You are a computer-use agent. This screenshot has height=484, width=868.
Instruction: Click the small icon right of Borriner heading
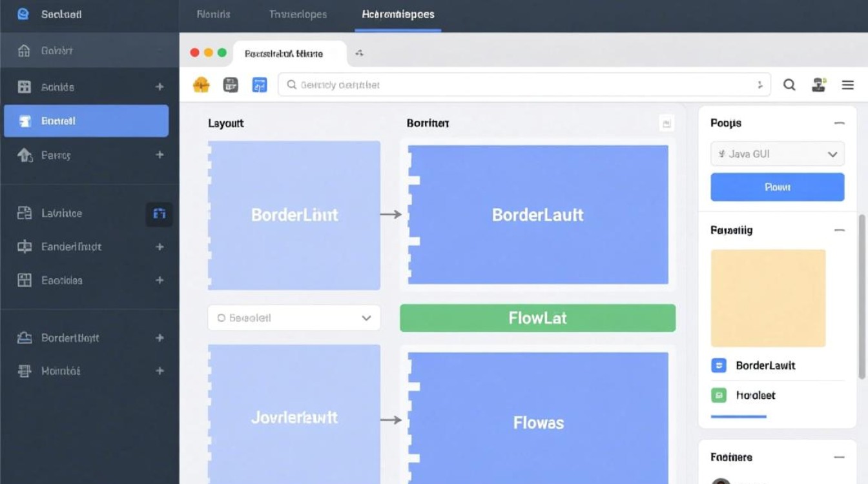[666, 123]
